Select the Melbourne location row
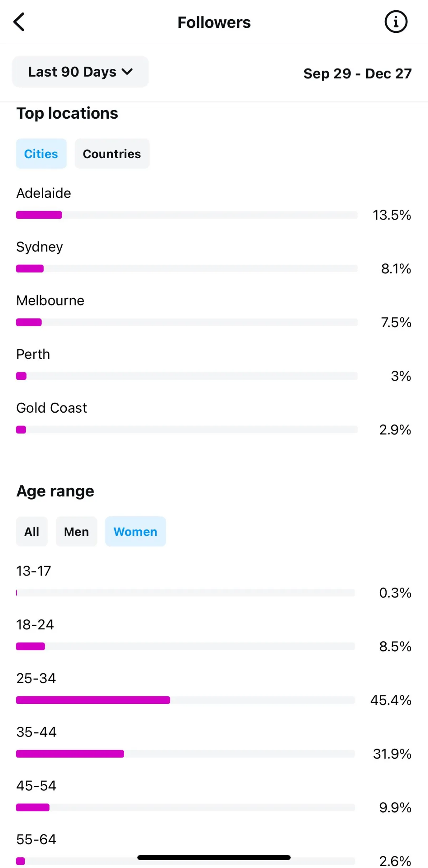Viewport: 428px width, 868px height. pyautogui.click(x=214, y=310)
